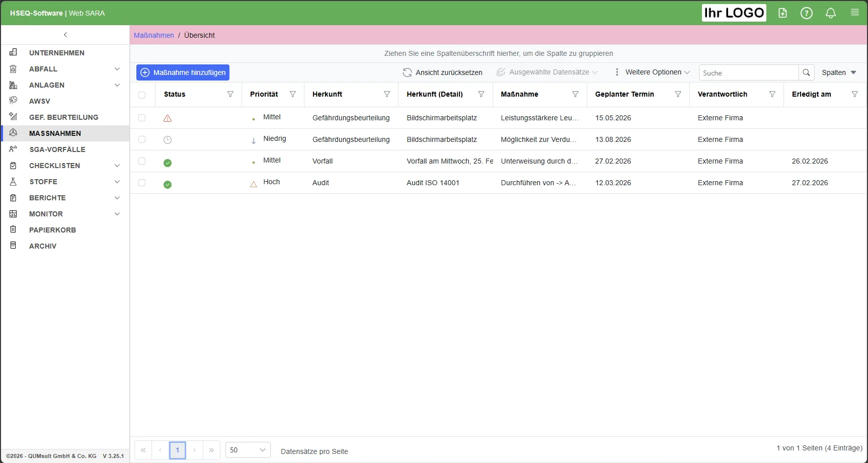Filter the Verantwortlich column

[772, 94]
